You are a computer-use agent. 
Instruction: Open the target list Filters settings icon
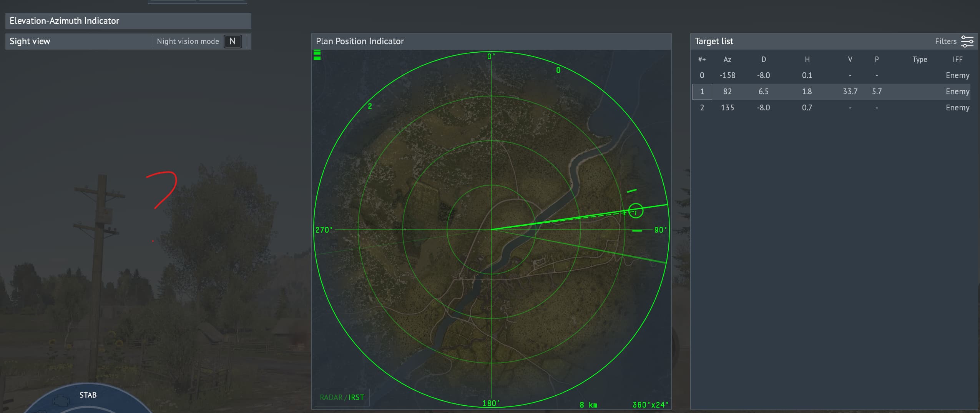967,41
